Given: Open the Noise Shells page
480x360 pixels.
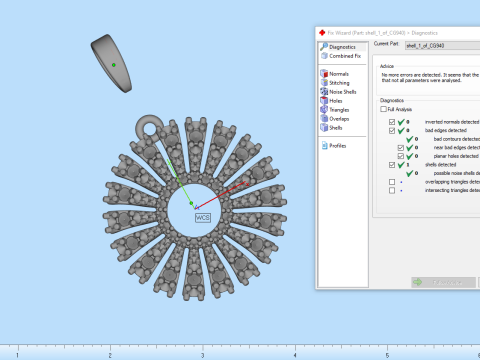Looking at the screenshot, I should (x=342, y=92).
